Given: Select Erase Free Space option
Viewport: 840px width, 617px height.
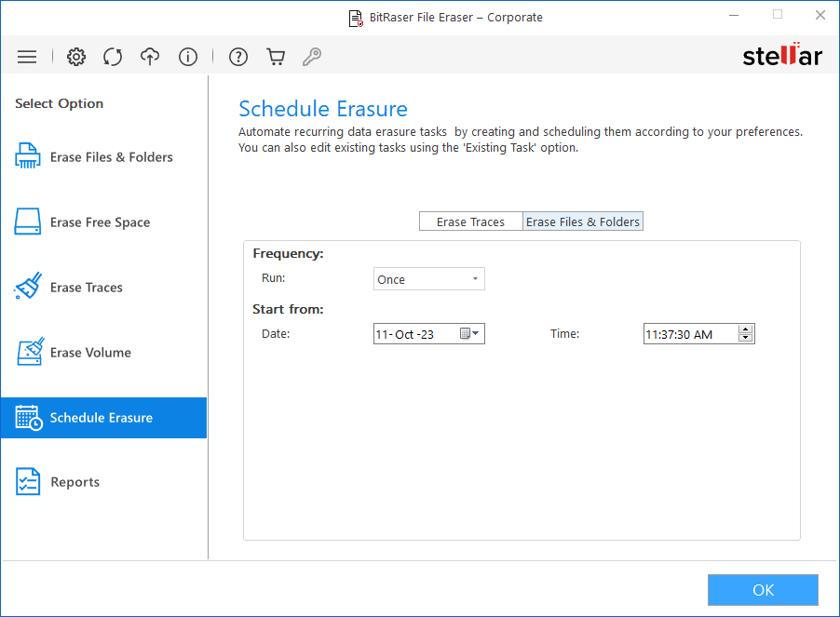Looking at the screenshot, I should pos(104,222).
